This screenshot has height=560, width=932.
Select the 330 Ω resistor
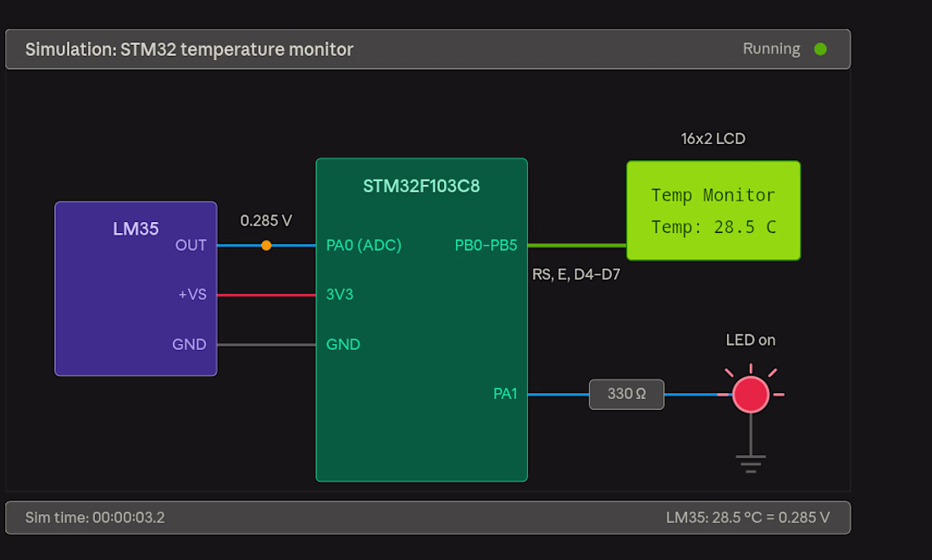[626, 394]
